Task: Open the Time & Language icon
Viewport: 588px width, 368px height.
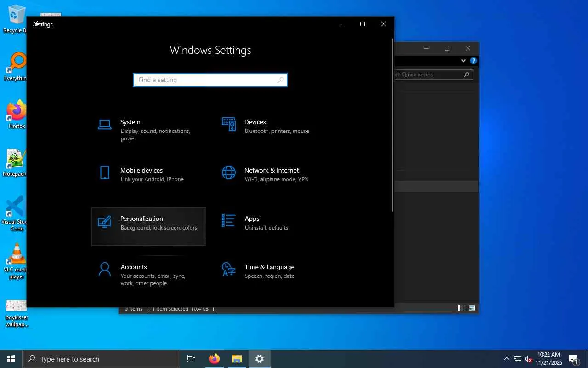Action: click(229, 269)
